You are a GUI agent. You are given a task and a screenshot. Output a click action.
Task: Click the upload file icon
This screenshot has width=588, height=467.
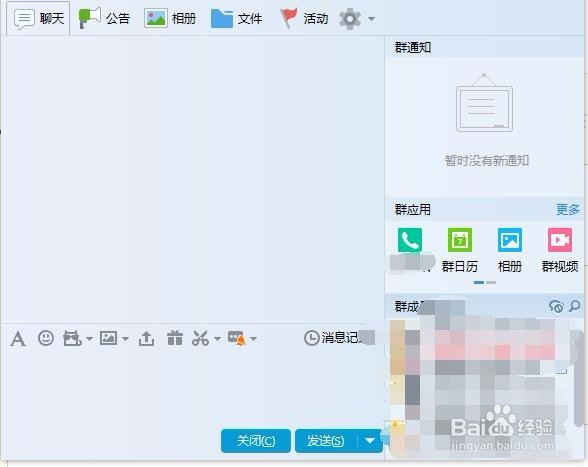click(146, 338)
